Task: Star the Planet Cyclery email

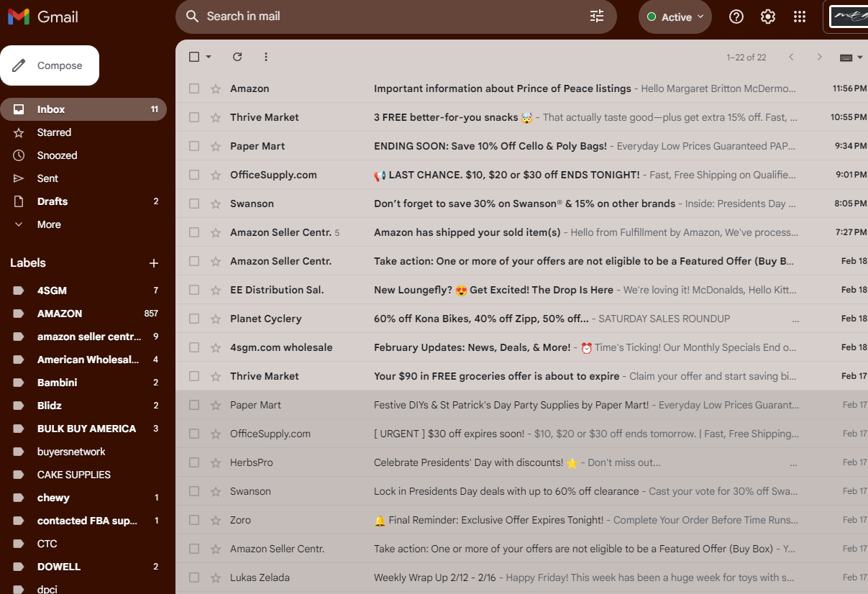Action: [x=215, y=319]
